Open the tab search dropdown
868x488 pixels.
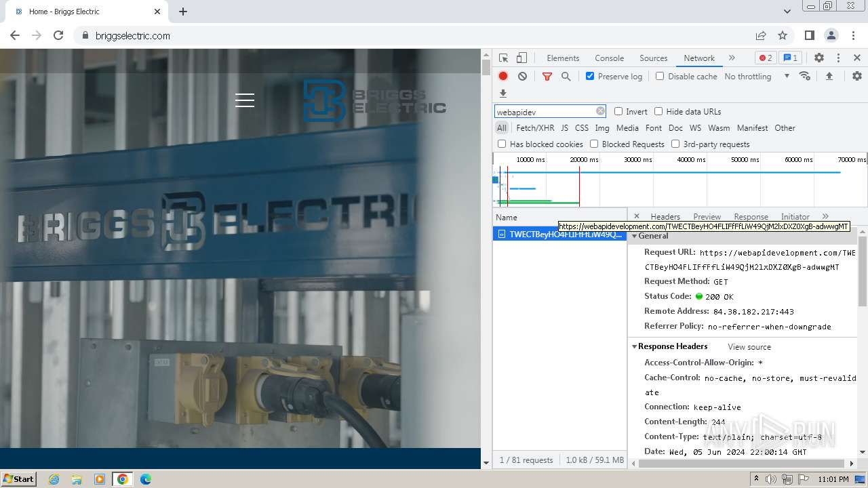[787, 12]
